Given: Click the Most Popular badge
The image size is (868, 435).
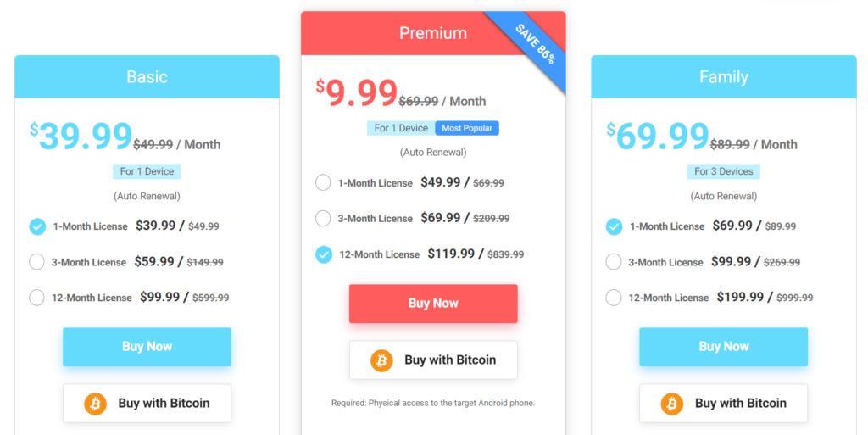Looking at the screenshot, I should (467, 128).
